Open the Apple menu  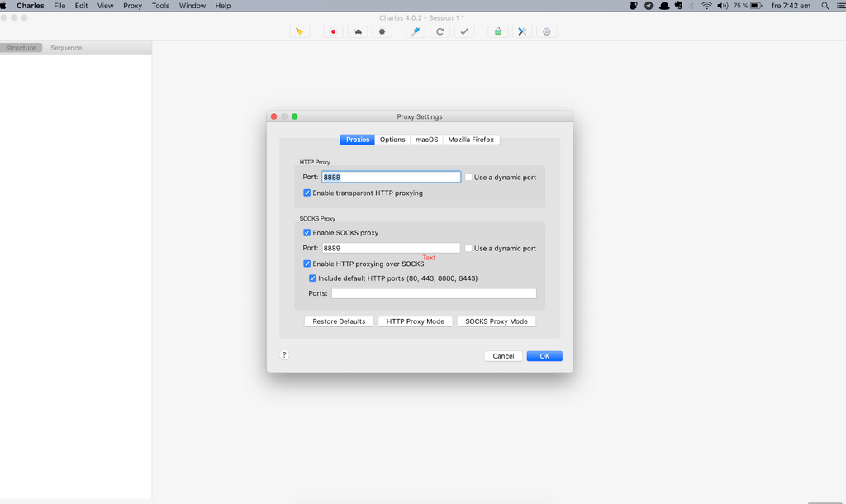tap(3, 6)
